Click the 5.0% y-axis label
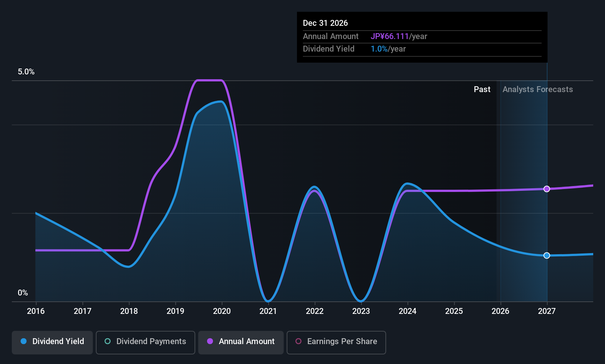 click(x=26, y=72)
